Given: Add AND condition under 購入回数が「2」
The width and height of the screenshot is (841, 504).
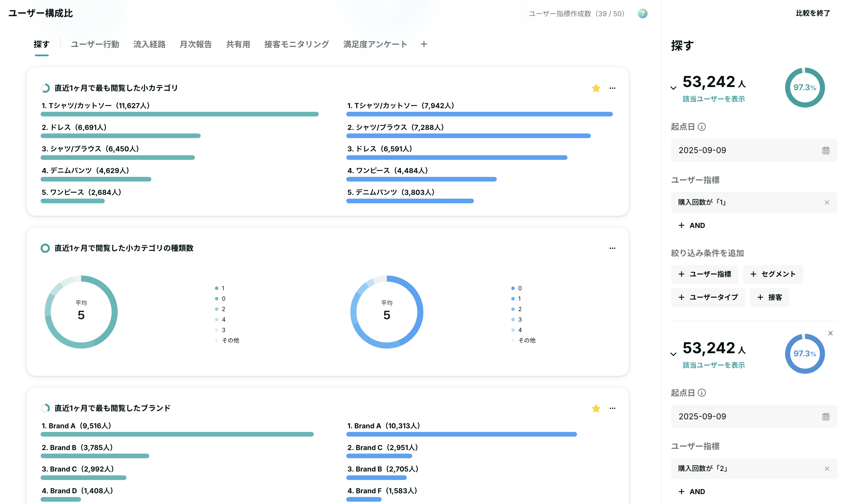Looking at the screenshot, I should [x=692, y=492].
